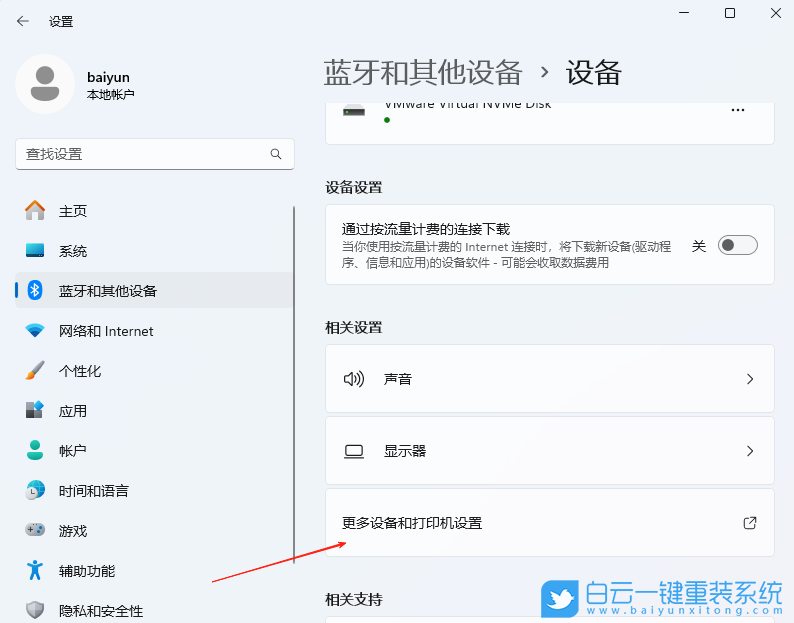This screenshot has width=794, height=623.
Task: Click 通过按流量计费的连接下载 title text
Action: [426, 229]
